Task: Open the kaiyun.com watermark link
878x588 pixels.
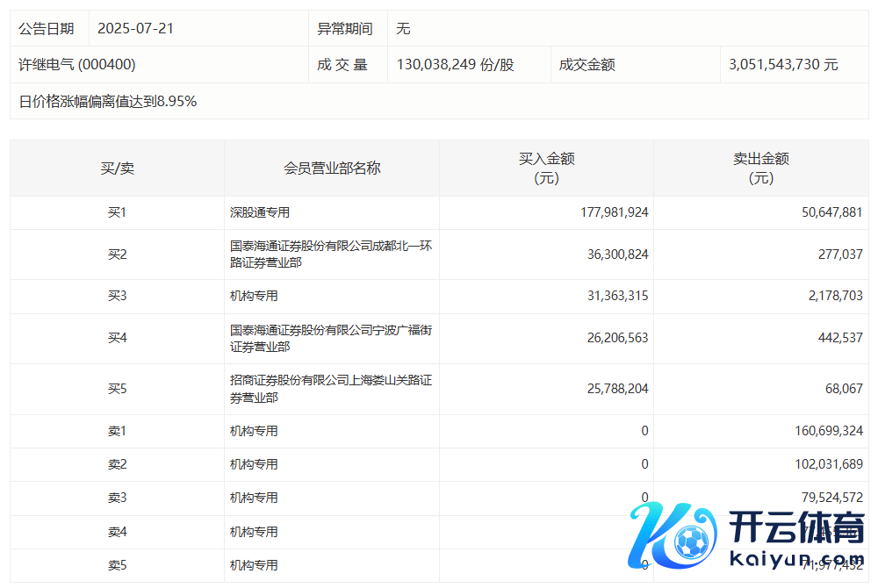Action: point(795,559)
